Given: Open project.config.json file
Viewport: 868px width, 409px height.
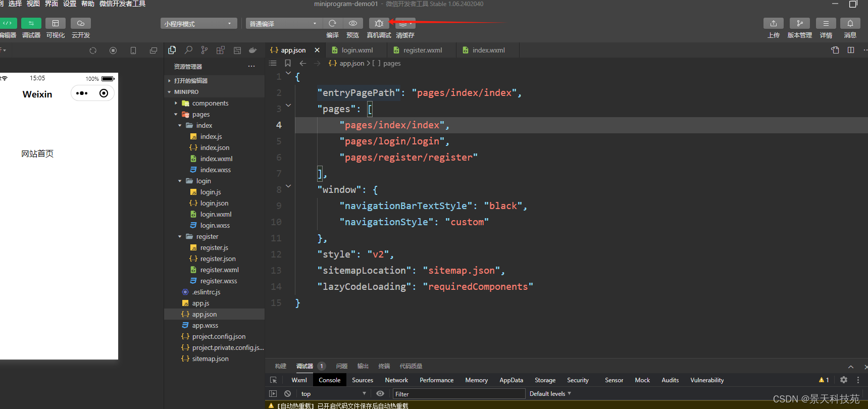Looking at the screenshot, I should point(215,336).
